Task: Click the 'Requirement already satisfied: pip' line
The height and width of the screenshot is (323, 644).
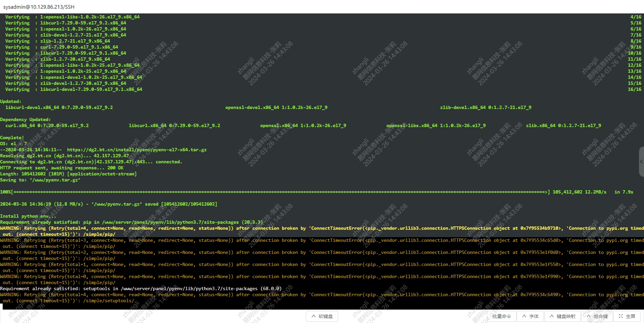Action: coord(131,222)
